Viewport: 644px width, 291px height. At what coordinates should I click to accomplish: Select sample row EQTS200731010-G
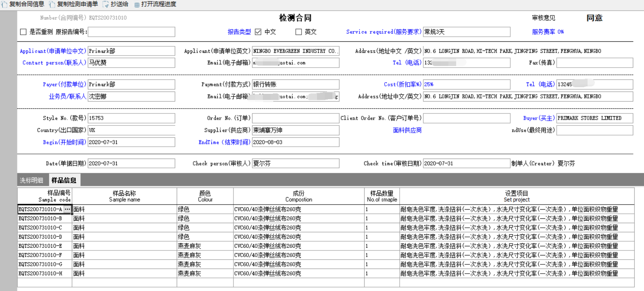pyautogui.click(x=326, y=264)
